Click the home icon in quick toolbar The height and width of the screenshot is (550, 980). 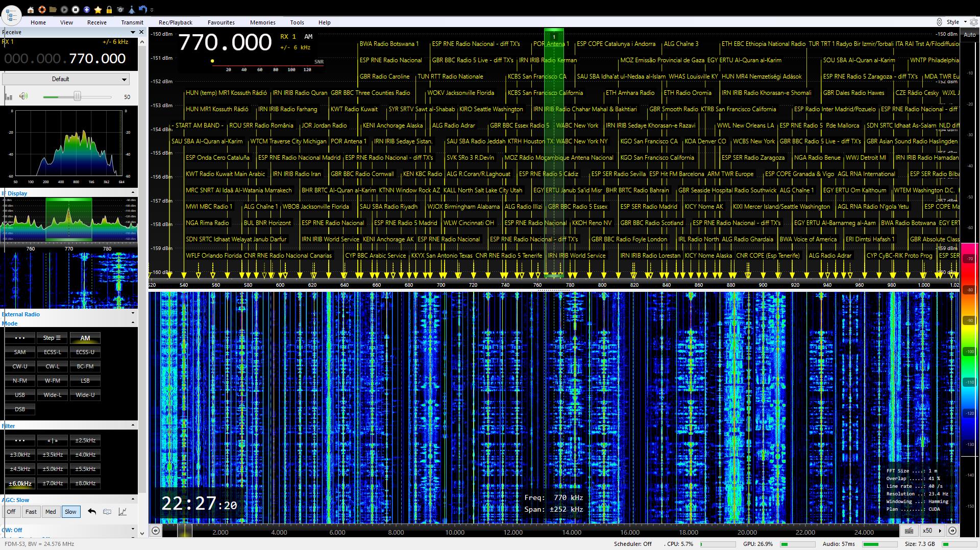[31, 10]
